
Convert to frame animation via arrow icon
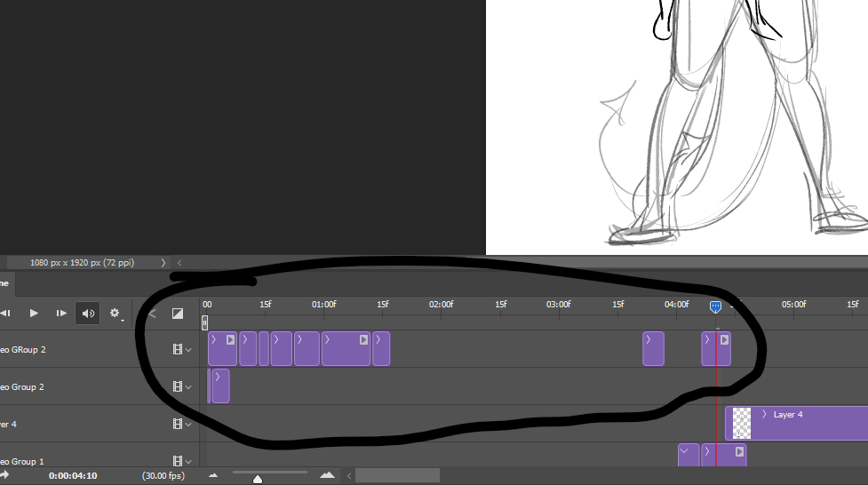(4, 475)
